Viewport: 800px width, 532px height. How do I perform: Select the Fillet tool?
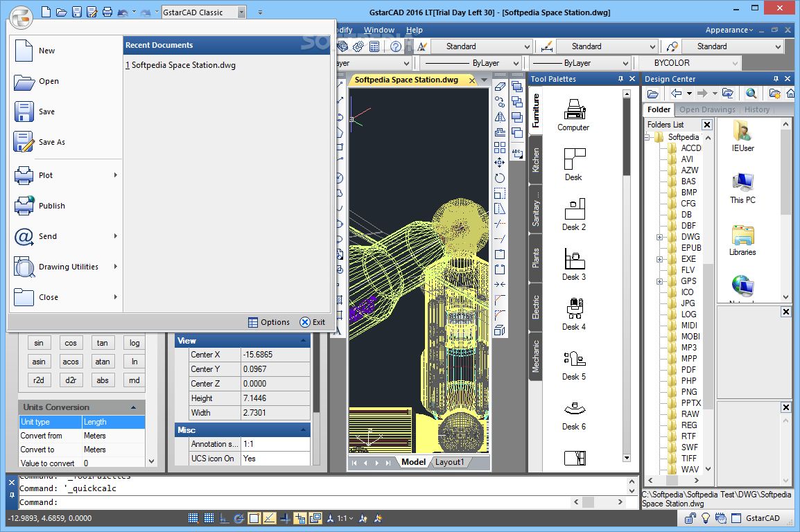[500, 315]
